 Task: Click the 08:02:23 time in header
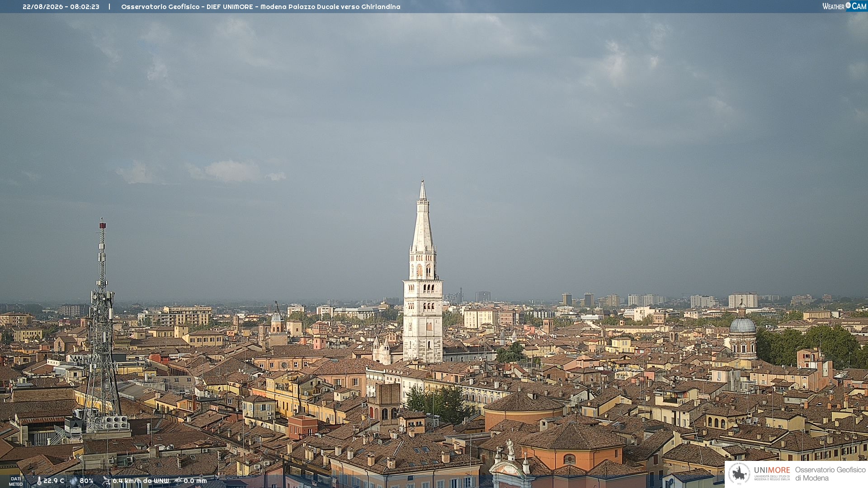coord(85,7)
